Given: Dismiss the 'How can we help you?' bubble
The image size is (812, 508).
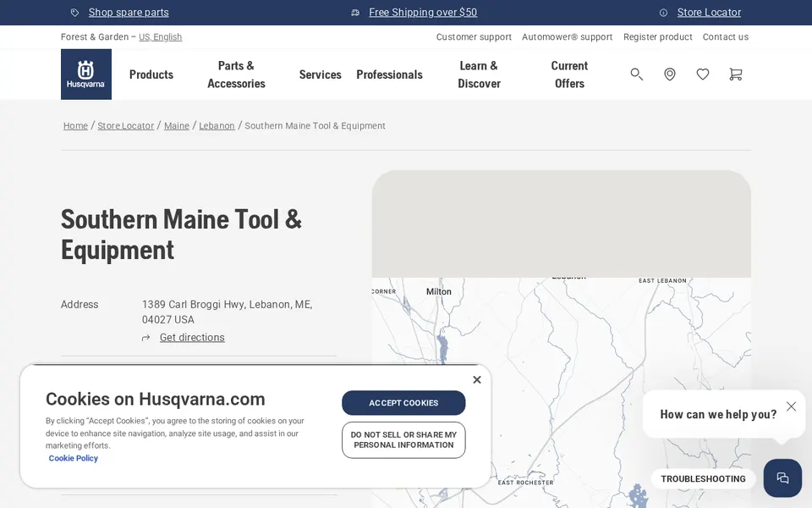Looking at the screenshot, I should [792, 406].
